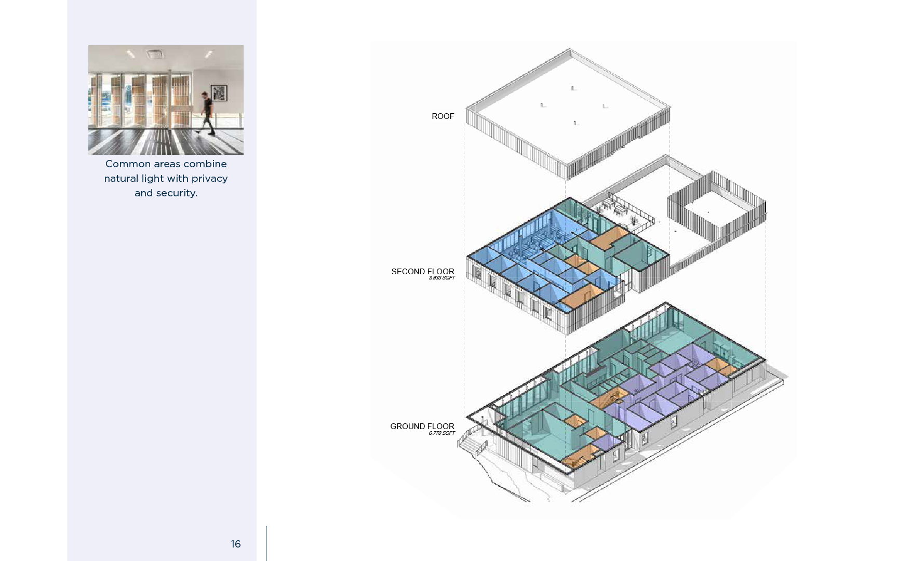Click the 6,770 SQFT text

442,433
